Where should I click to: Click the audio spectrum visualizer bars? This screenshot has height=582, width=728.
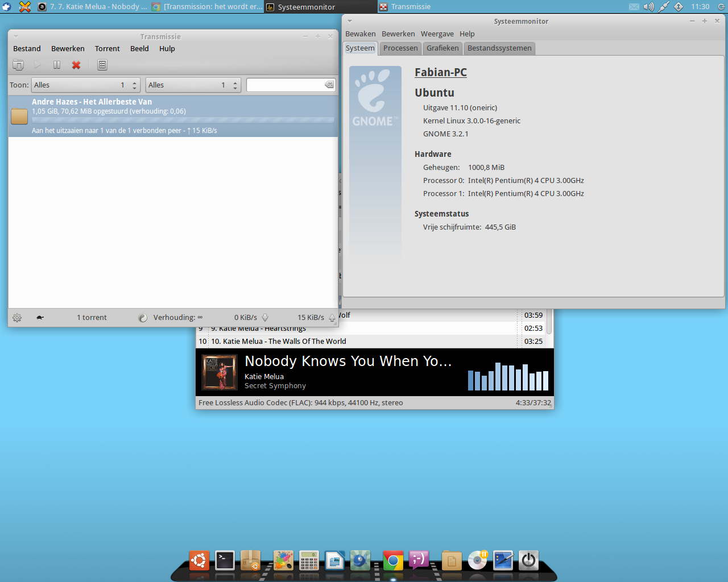pyautogui.click(x=508, y=376)
